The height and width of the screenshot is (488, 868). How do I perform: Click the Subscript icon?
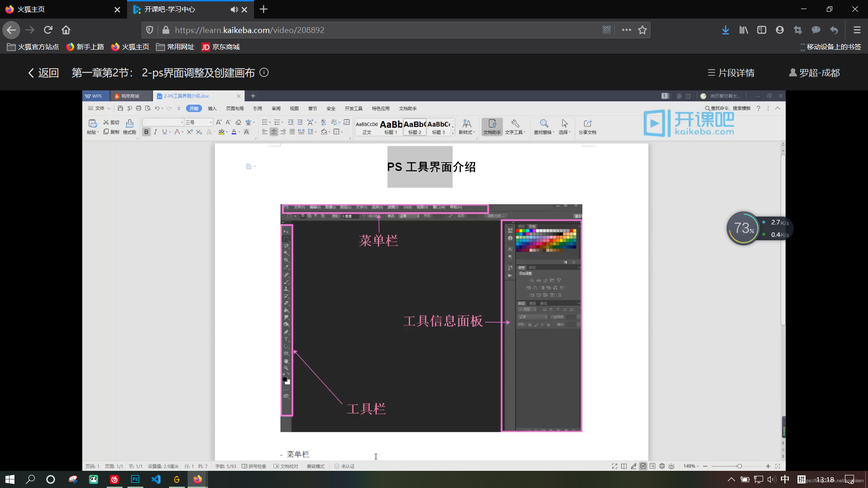199,132
